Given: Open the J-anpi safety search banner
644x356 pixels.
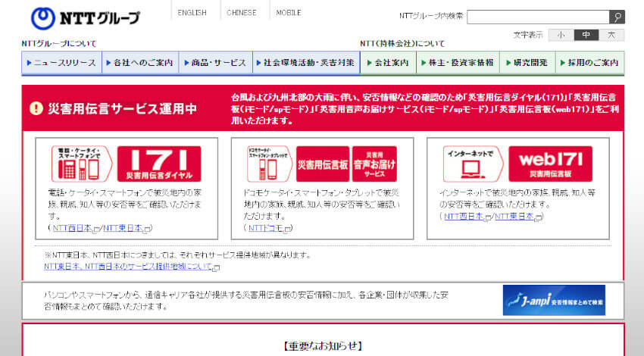Looking at the screenshot, I should point(554,300).
